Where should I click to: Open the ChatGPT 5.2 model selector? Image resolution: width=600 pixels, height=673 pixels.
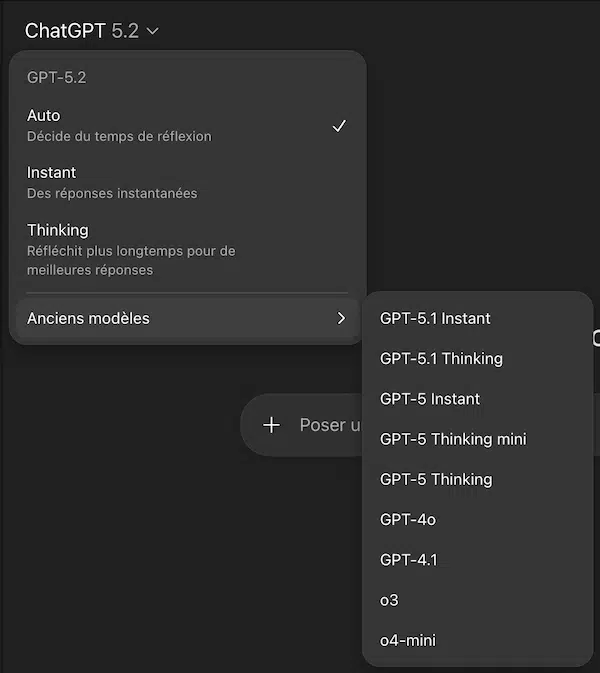point(91,31)
